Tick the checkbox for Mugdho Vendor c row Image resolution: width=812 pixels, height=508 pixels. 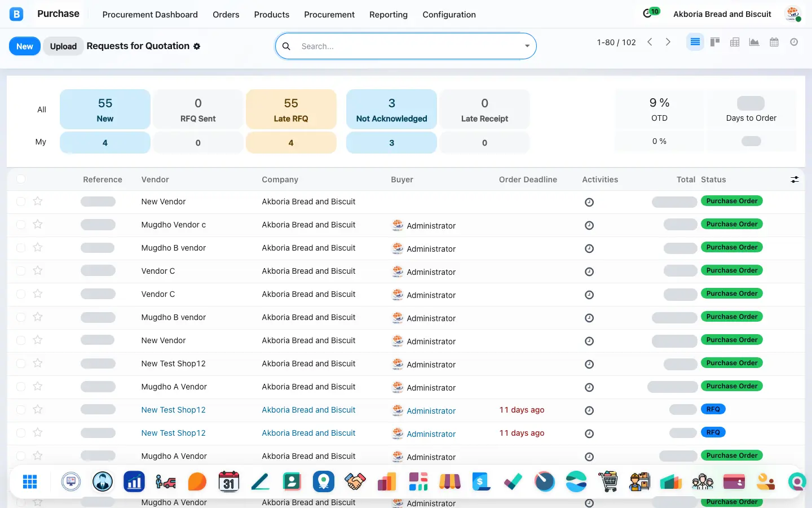tap(21, 225)
